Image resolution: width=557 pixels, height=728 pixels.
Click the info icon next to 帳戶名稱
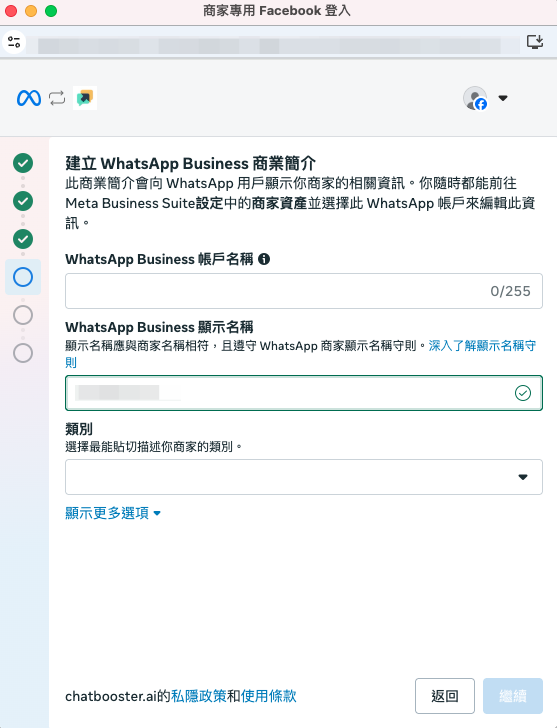pos(264,259)
